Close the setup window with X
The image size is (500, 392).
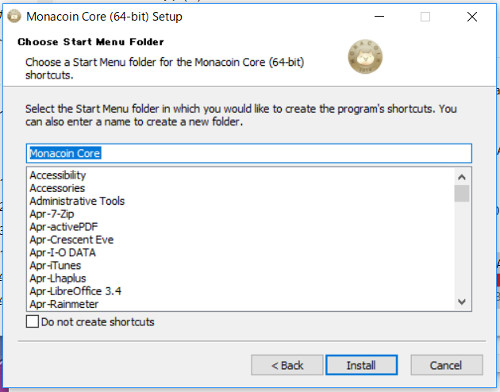(472, 16)
